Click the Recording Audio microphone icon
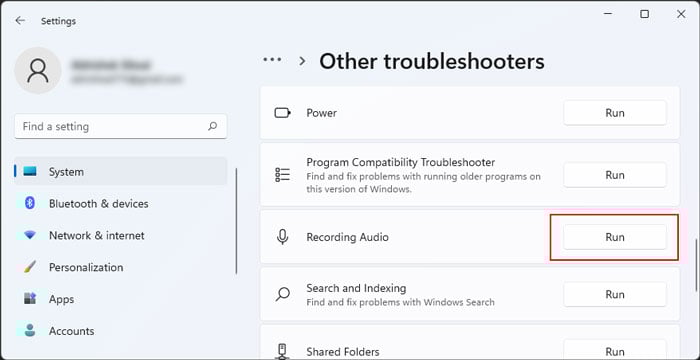Screen dimensions: 700x360 pyautogui.click(x=282, y=237)
